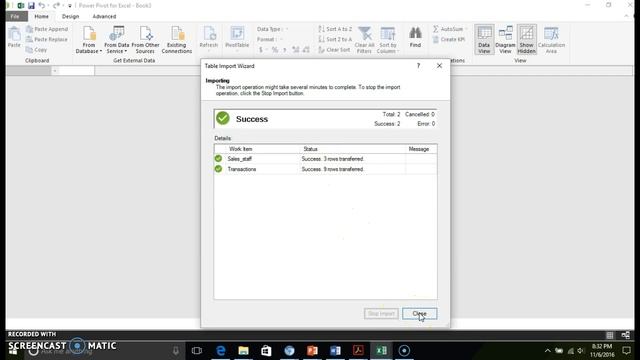Click the Find binoculars icon
Screen dimensions: 640x360
415,38
